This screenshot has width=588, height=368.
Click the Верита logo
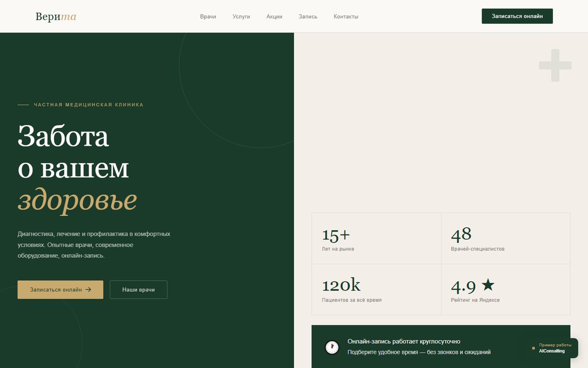(x=56, y=16)
